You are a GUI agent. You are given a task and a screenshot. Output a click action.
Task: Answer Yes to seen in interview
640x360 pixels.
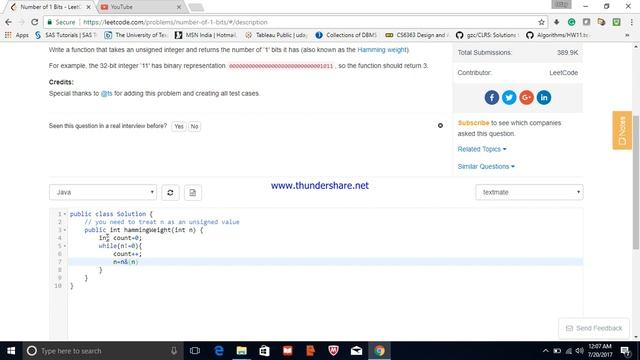click(179, 127)
